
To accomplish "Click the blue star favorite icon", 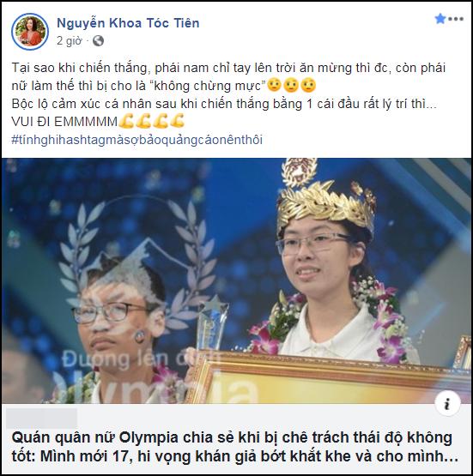I will pyautogui.click(x=440, y=19).
